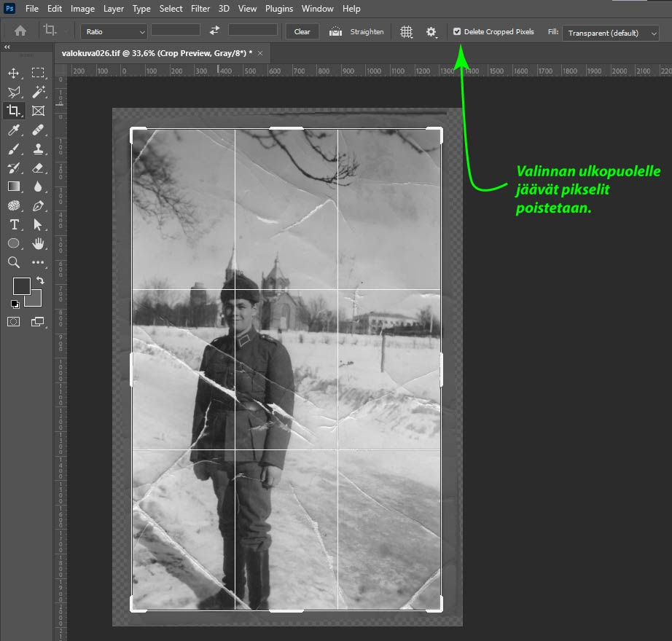672x641 pixels.
Task: Reset default foreground and background colors
Action: [x=15, y=304]
